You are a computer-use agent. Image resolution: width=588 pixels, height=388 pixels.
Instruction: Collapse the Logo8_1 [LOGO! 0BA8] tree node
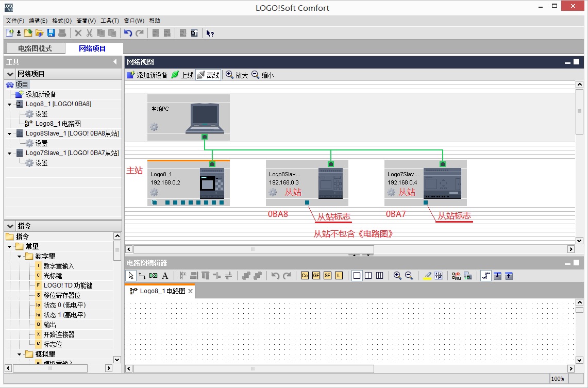coord(9,104)
